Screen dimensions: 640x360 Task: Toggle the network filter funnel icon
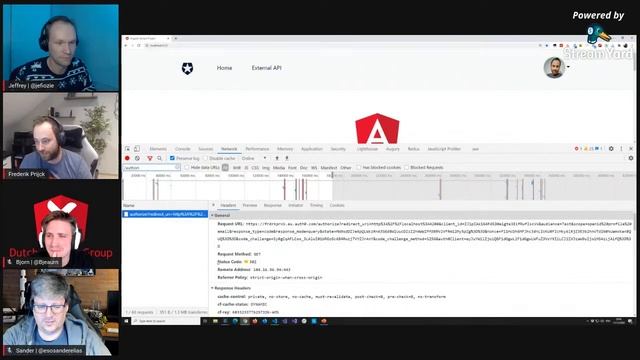pos(150,158)
